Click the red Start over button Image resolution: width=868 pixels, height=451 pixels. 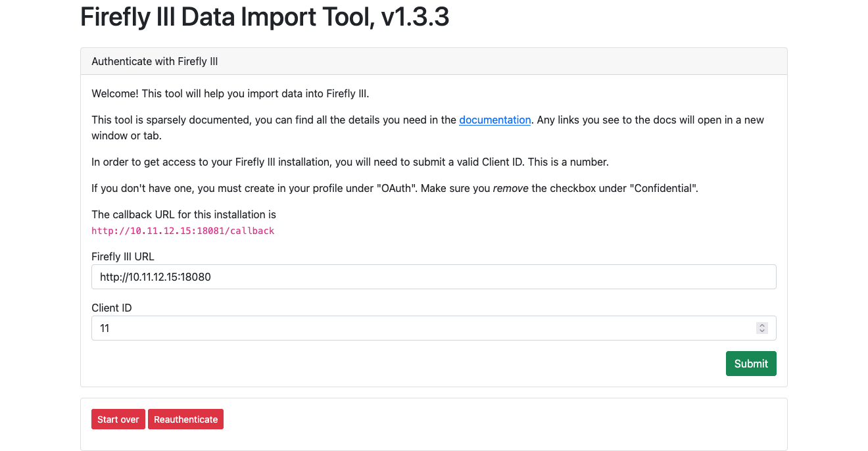118,419
